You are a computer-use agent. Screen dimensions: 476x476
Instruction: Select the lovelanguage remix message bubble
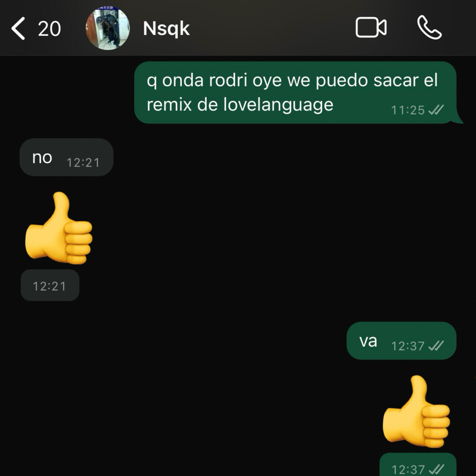[x=295, y=92]
